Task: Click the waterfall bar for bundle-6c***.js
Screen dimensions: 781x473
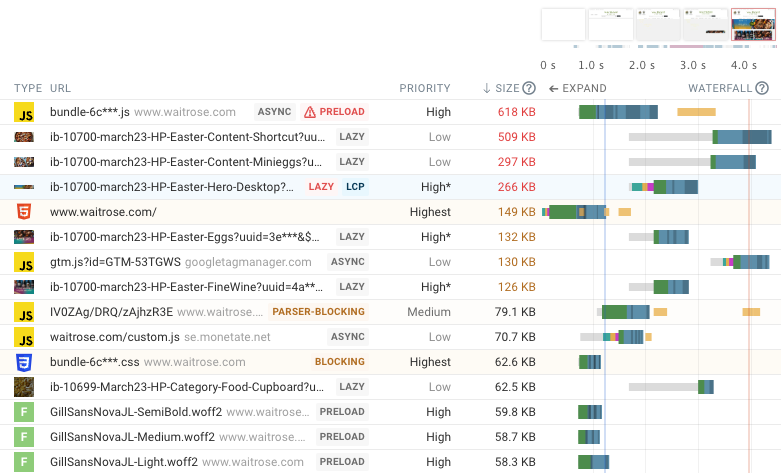Action: tap(618, 112)
